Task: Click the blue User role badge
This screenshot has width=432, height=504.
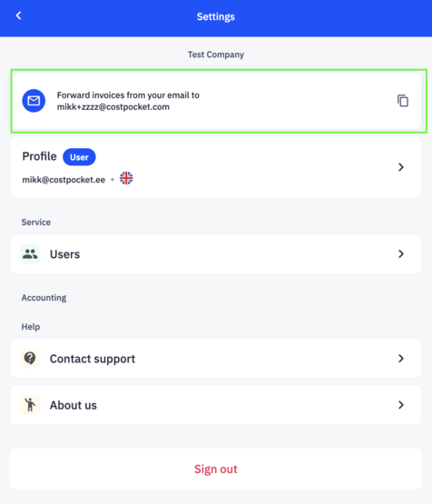Action: coord(79,157)
